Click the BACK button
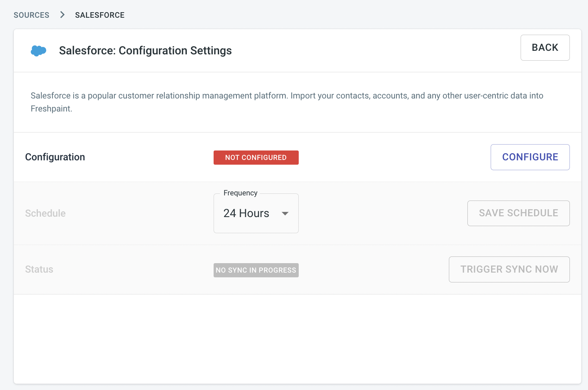The image size is (588, 390). click(545, 48)
